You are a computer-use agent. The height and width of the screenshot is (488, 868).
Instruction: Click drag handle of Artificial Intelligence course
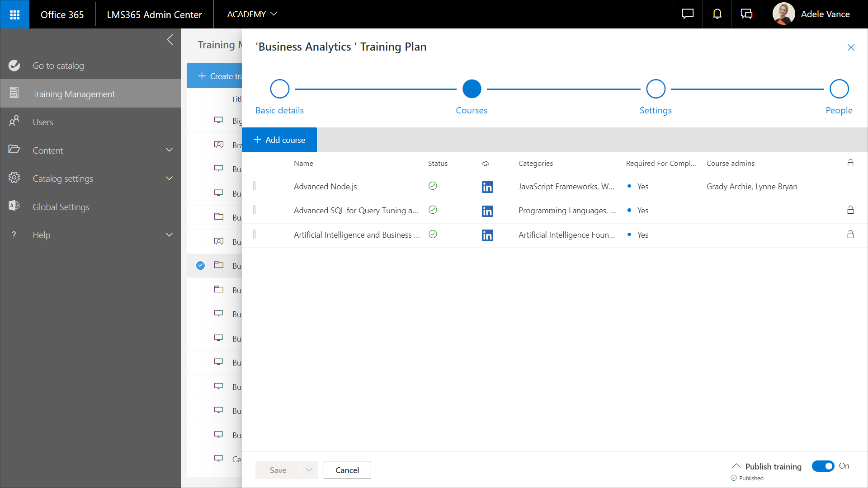click(x=255, y=234)
